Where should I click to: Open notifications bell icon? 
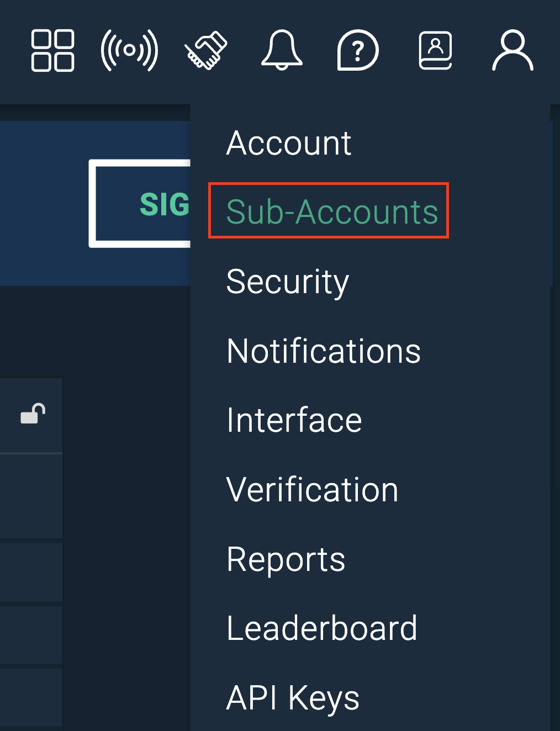282,51
